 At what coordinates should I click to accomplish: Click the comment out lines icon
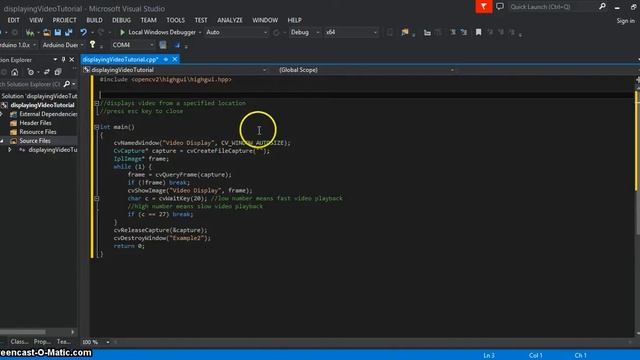pos(453,32)
